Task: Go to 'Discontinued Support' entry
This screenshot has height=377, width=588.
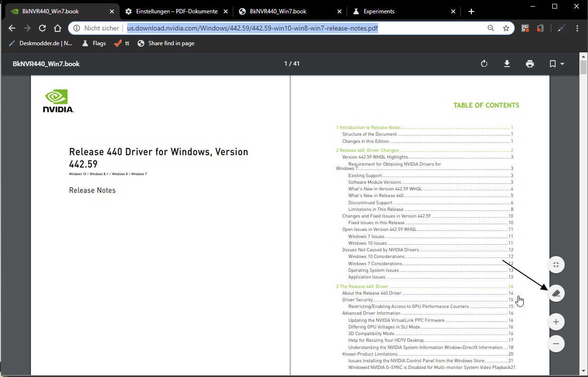Action: click(x=430, y=203)
